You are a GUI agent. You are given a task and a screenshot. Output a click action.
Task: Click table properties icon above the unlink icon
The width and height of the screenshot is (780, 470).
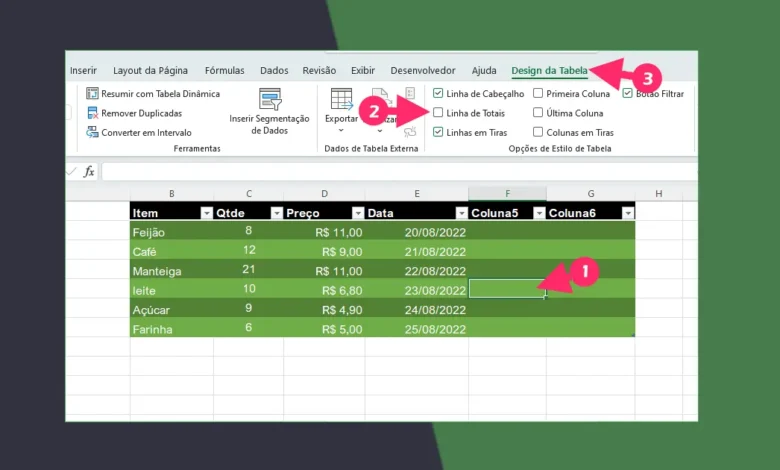click(410, 94)
